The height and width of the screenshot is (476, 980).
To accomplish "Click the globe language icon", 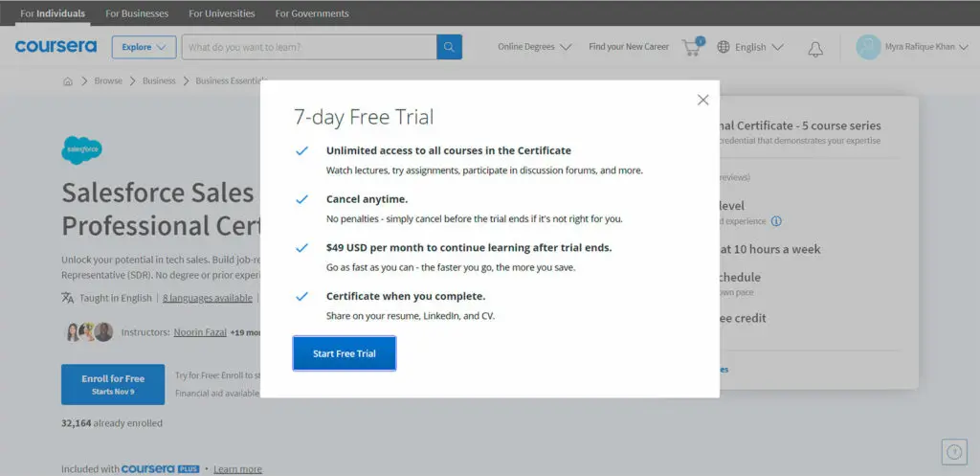I will tap(724, 47).
